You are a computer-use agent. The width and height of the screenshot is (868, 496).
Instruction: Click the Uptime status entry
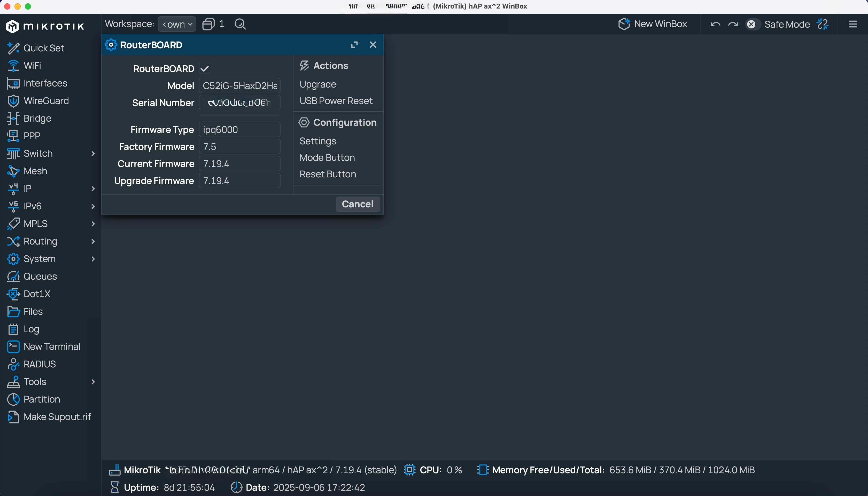162,487
